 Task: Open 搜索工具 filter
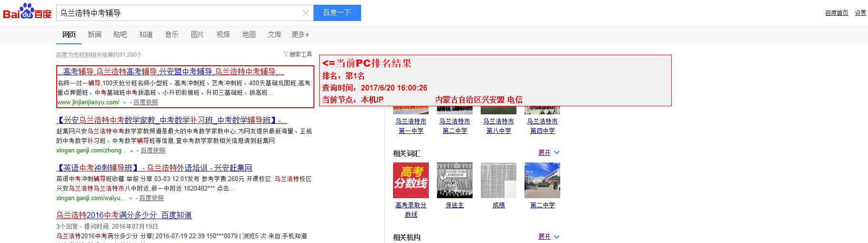(298, 54)
